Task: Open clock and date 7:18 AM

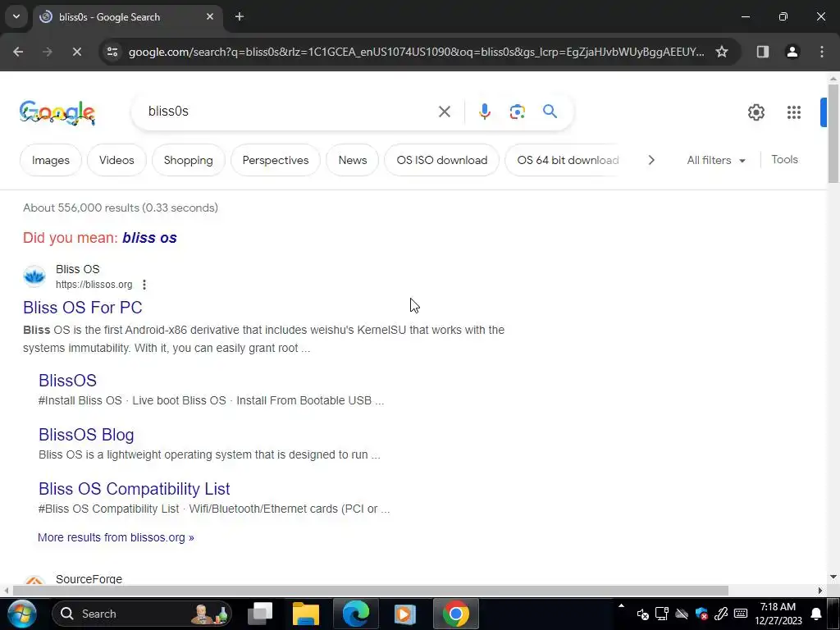Action: click(778, 614)
